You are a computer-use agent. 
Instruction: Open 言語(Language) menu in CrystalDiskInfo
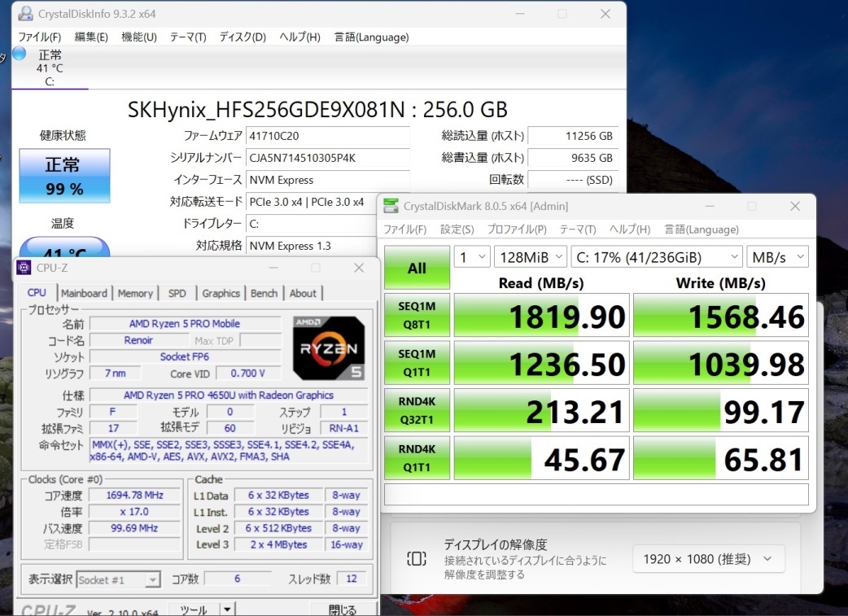[x=371, y=37]
